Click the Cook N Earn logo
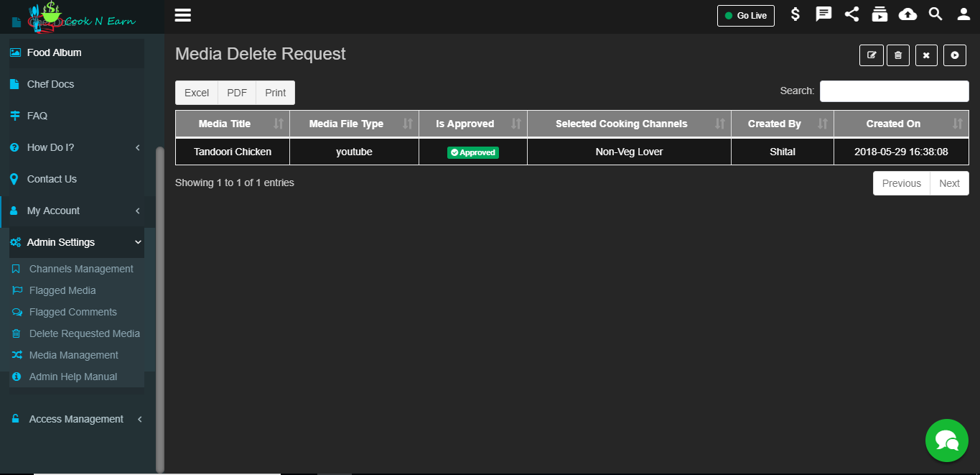Screen dimensions: 980x475 (x=83, y=17)
